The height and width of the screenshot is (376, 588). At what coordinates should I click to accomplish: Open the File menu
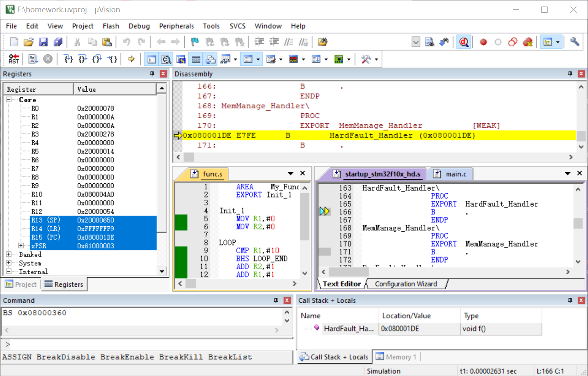pos(11,26)
